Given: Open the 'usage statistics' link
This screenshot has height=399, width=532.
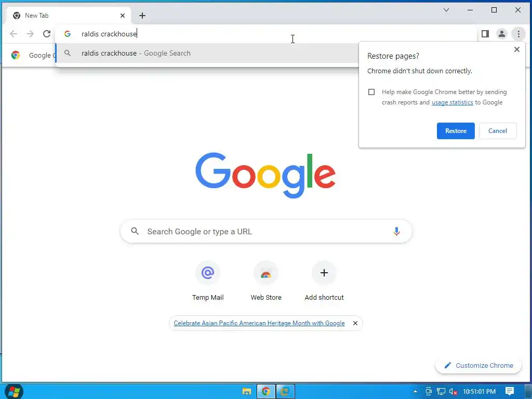Looking at the screenshot, I should (x=453, y=102).
